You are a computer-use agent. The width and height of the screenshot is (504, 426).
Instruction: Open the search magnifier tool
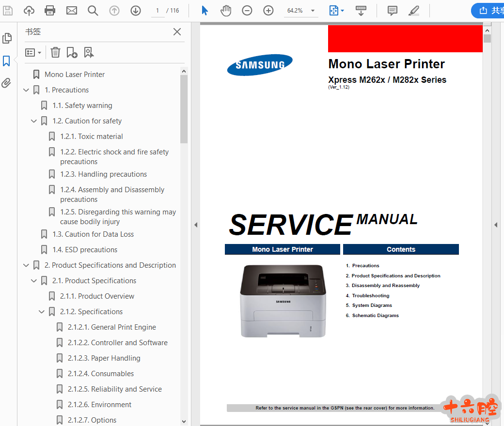tap(93, 10)
